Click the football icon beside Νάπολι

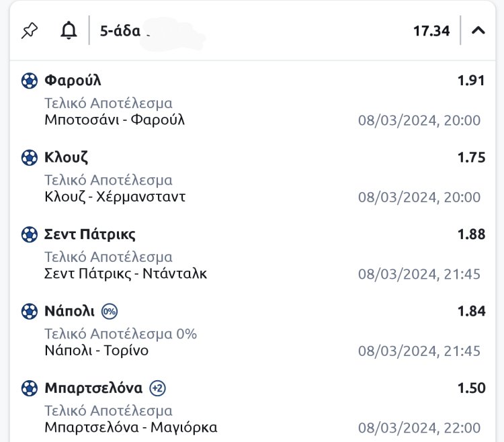30,312
